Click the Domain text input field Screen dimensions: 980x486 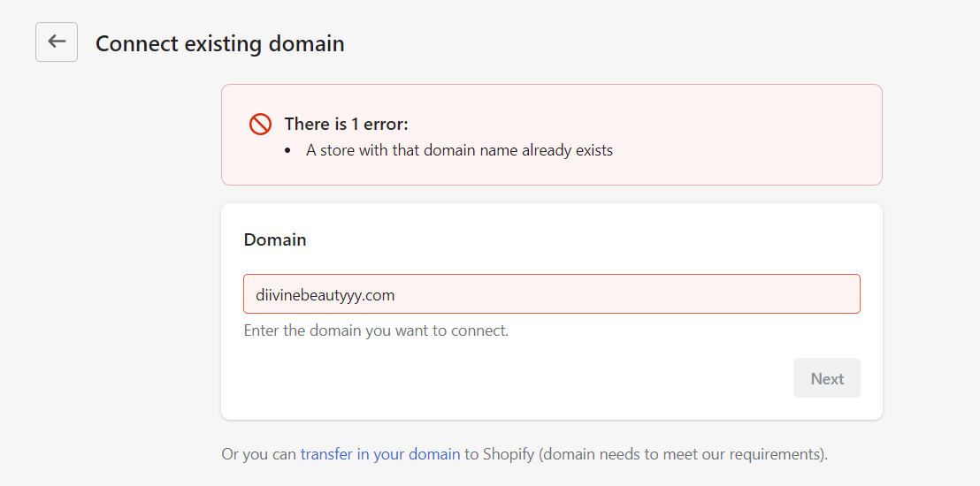[551, 294]
